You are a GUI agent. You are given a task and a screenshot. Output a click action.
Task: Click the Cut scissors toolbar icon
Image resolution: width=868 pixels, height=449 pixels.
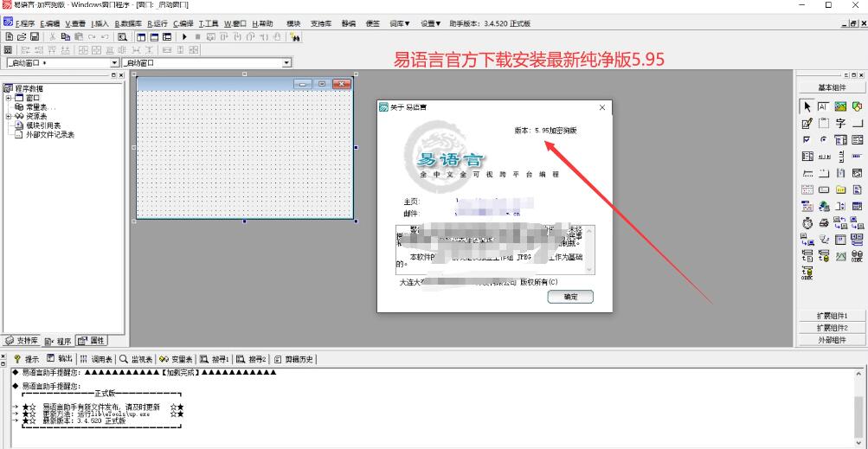coord(53,36)
